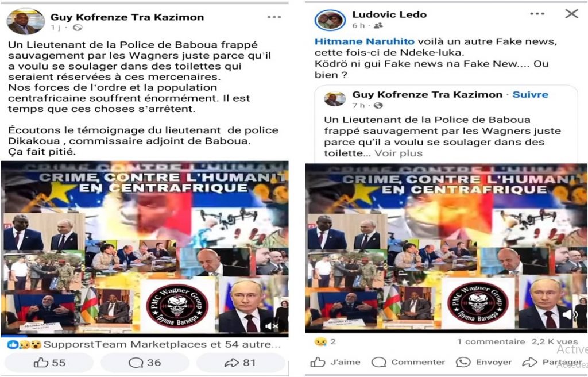Click the J'aime button

(x=335, y=362)
